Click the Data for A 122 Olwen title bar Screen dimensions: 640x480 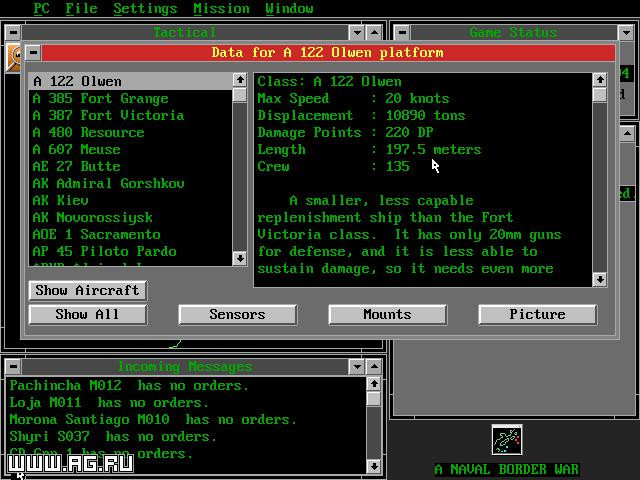click(x=328, y=52)
